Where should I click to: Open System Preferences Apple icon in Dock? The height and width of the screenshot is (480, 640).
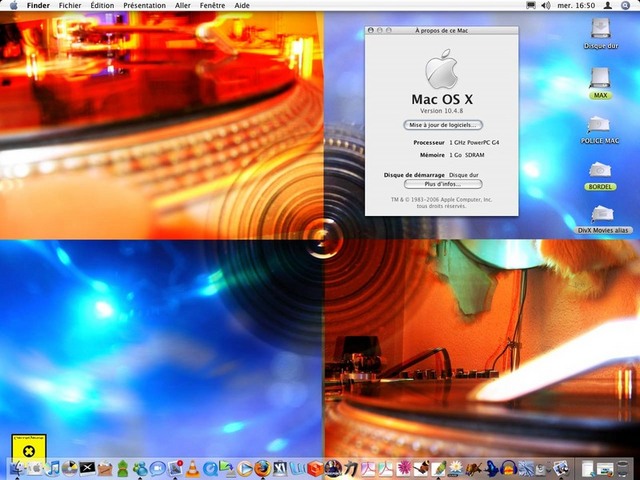[x=35, y=468]
